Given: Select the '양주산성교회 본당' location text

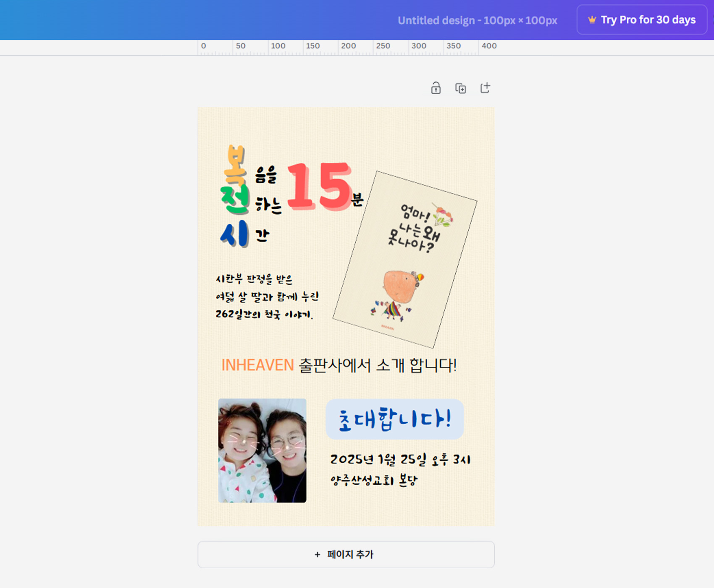Looking at the screenshot, I should 374,480.
